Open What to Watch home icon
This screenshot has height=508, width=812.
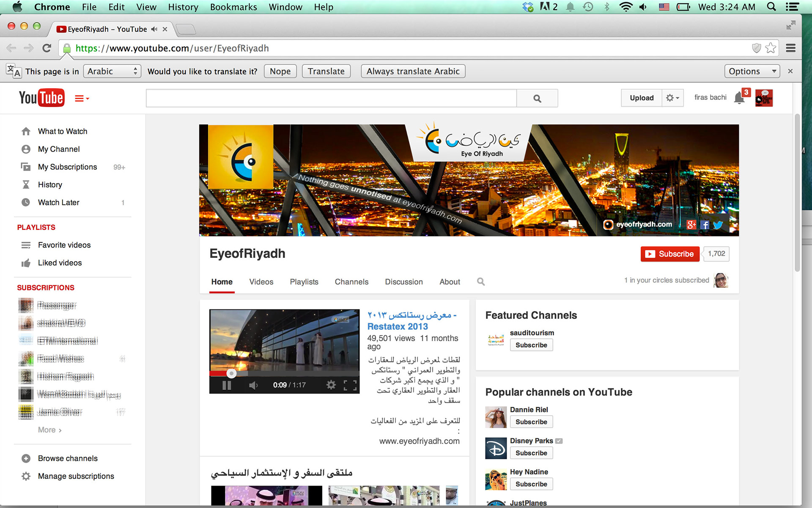26,131
